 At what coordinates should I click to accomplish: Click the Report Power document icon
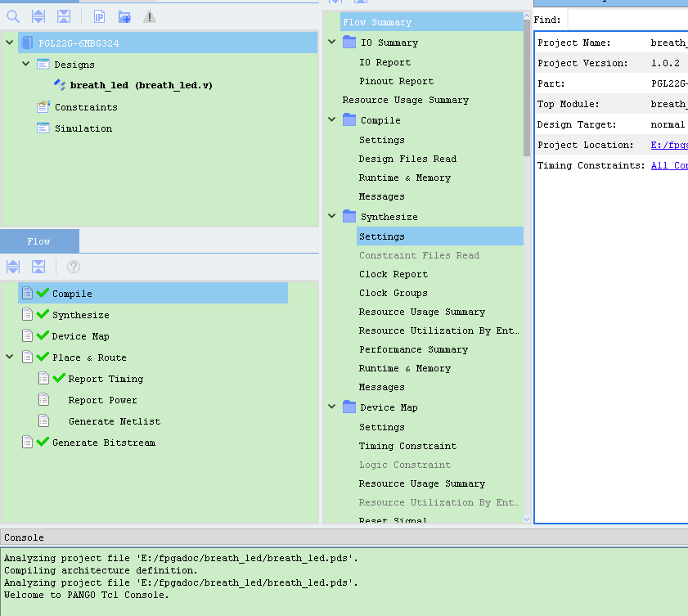(43, 399)
